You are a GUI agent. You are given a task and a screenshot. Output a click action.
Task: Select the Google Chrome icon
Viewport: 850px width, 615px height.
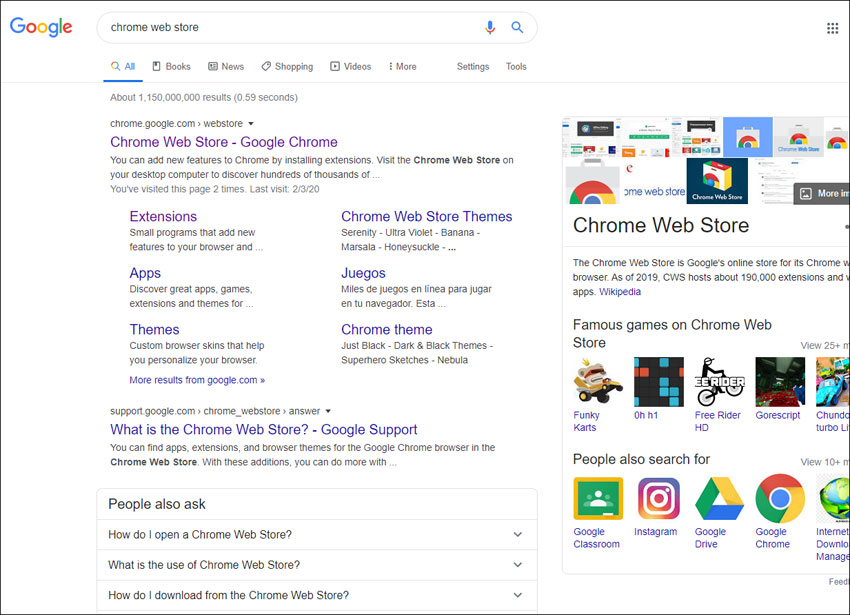pos(780,498)
